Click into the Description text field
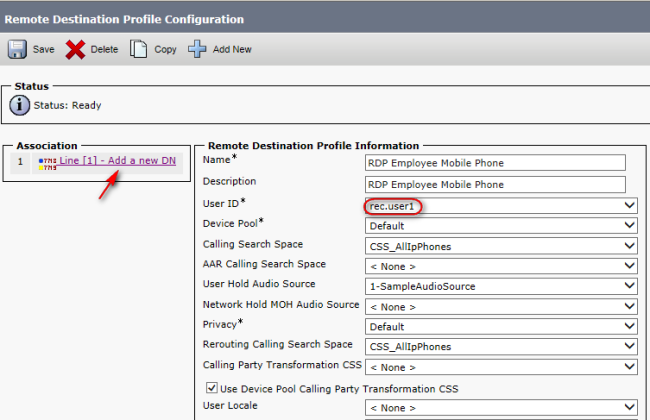Screen dimensions: 650x420 click(x=495, y=184)
